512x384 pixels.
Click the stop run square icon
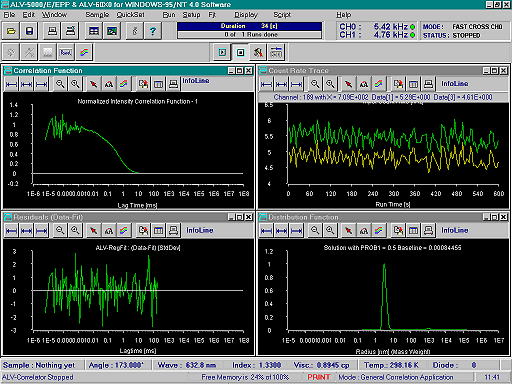tap(240, 52)
